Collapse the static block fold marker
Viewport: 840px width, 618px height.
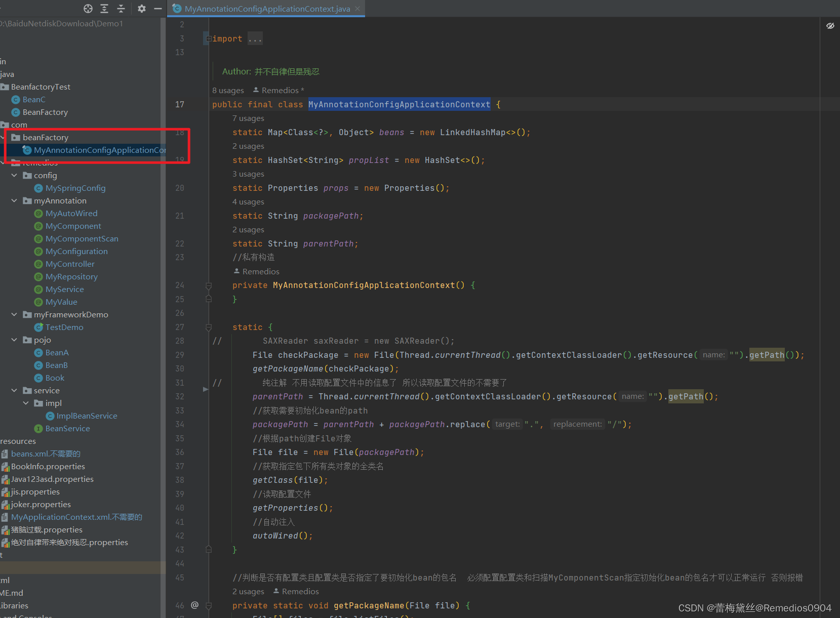209,327
